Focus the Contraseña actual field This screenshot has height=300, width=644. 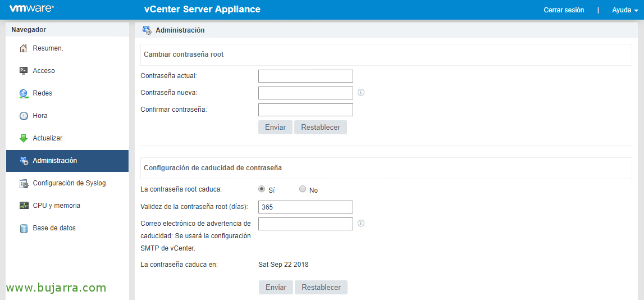pos(305,76)
